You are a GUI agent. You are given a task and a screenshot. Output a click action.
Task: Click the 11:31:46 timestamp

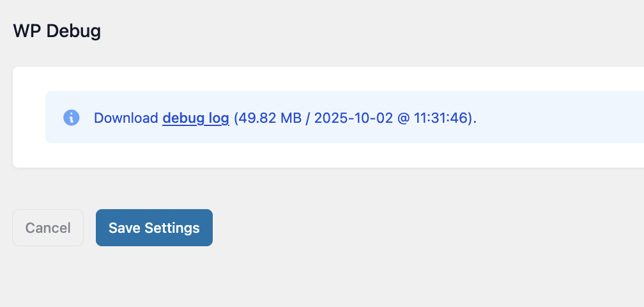[x=441, y=118]
